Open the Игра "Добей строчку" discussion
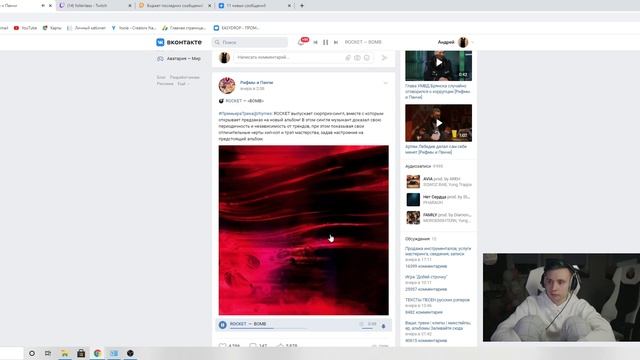 tap(426, 277)
